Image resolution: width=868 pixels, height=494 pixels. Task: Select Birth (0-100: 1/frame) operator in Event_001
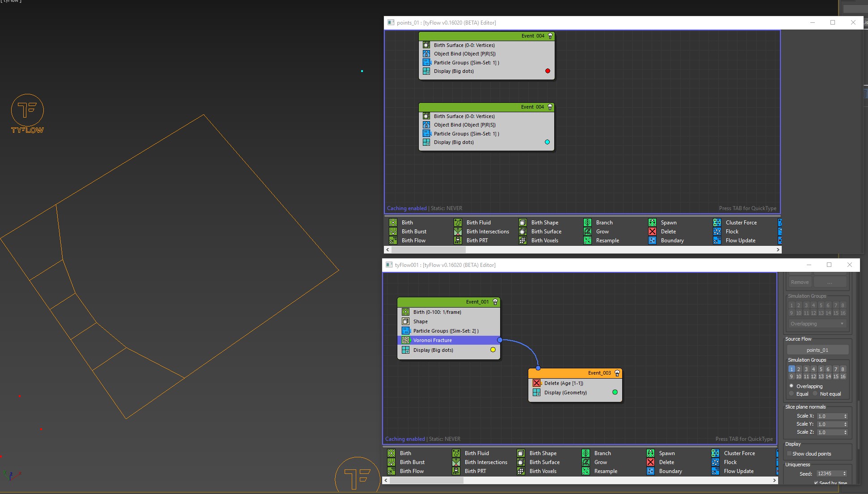448,312
